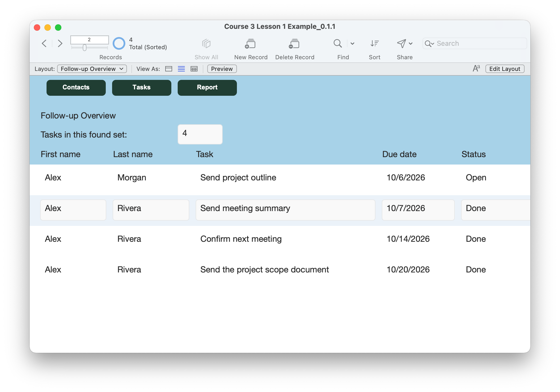Select the Send project outline task

[x=238, y=177]
